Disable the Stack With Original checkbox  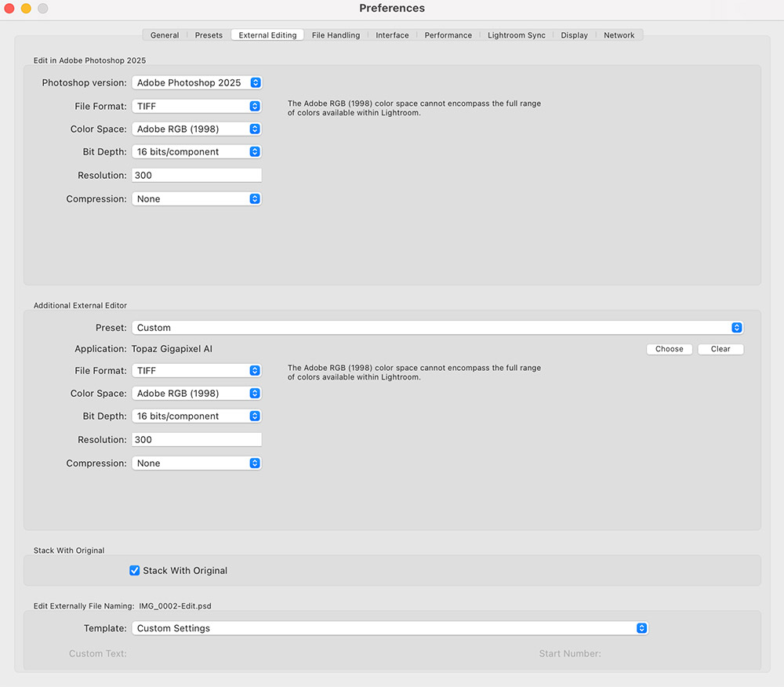point(134,570)
